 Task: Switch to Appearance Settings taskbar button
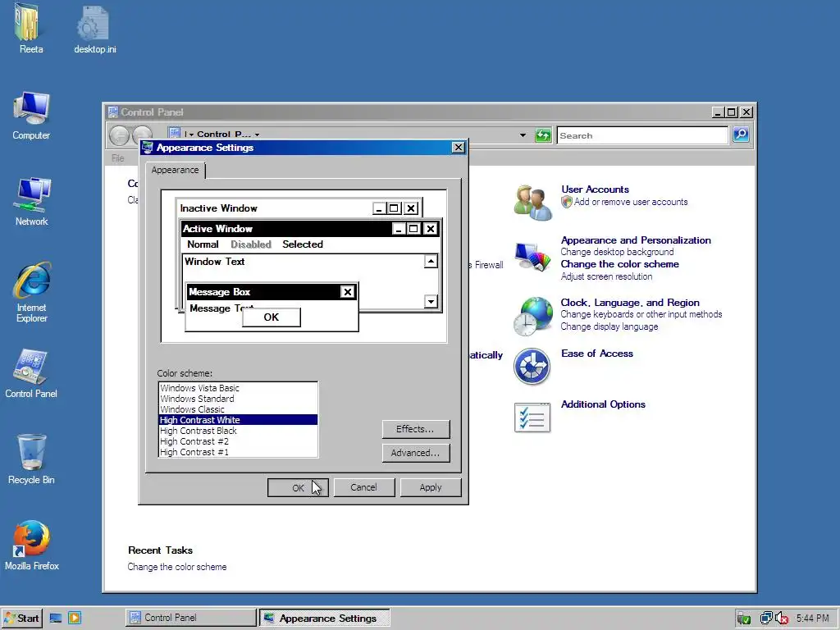325,618
